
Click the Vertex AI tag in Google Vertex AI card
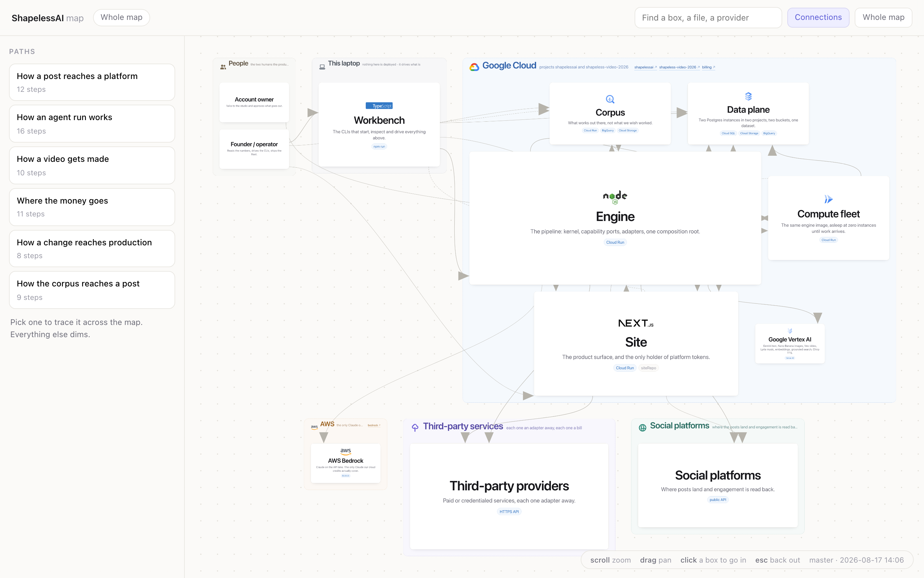point(790,358)
